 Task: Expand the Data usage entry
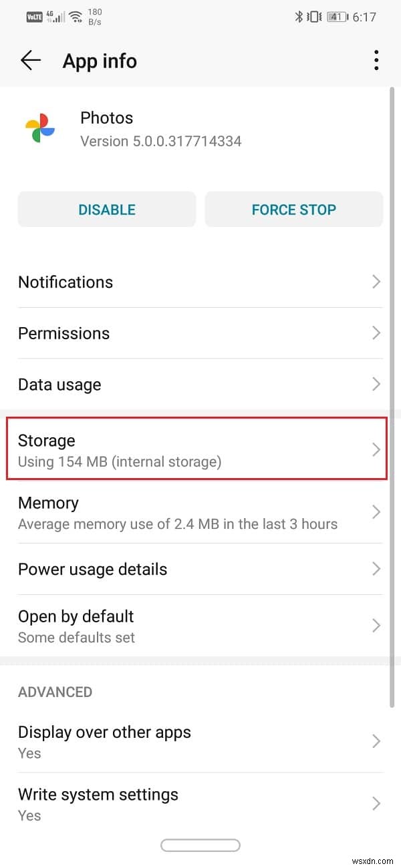pos(200,385)
